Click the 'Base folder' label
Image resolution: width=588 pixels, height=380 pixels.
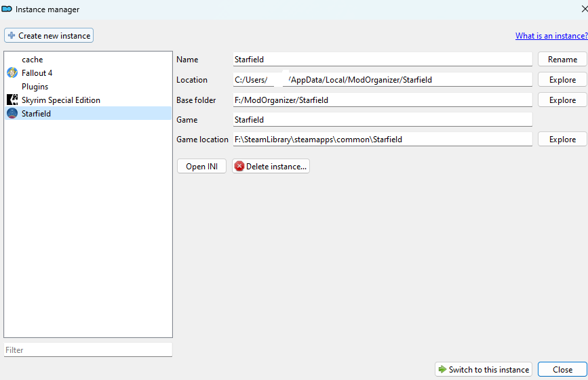pyautogui.click(x=196, y=100)
